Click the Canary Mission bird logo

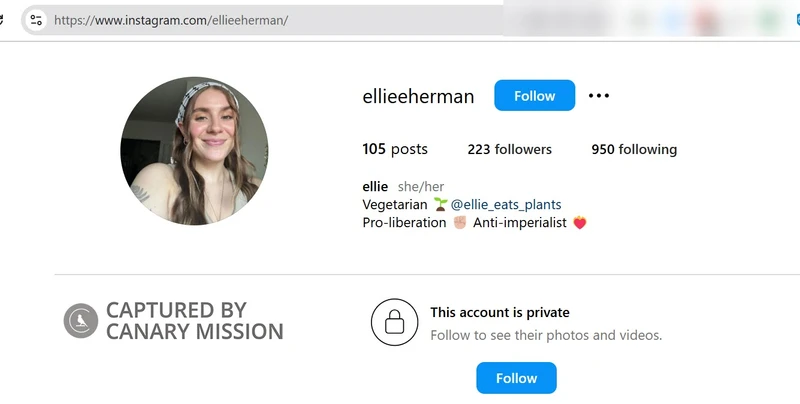pos(81,321)
